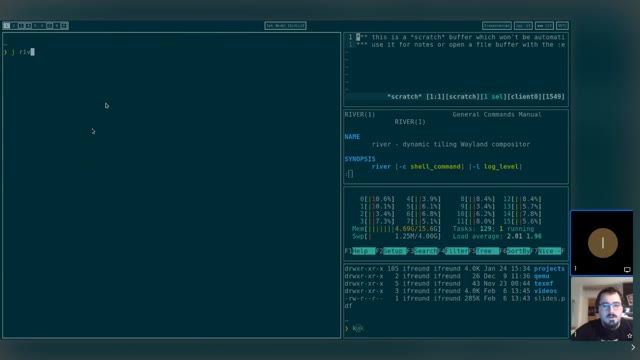
Task: Click F3 Search in htop
Action: click(422, 251)
